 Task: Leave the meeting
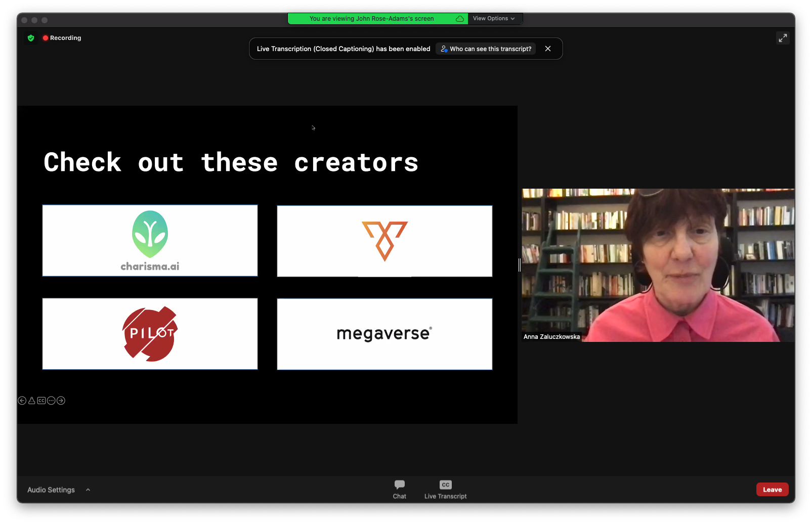pyautogui.click(x=772, y=490)
